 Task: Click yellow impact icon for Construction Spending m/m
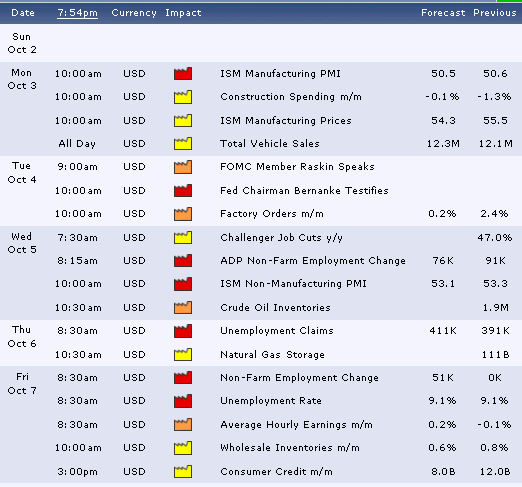coord(183,97)
